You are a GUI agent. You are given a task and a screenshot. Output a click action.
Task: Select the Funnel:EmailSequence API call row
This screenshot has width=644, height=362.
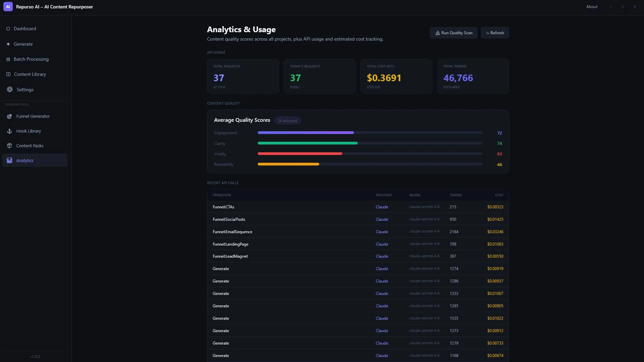(358, 232)
